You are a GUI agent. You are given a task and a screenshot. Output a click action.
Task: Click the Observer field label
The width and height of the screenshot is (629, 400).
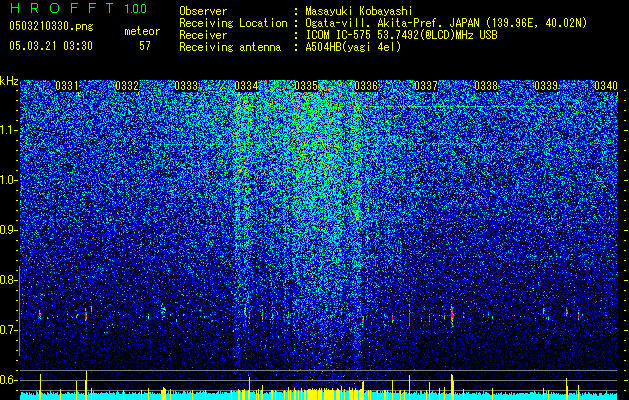click(203, 12)
